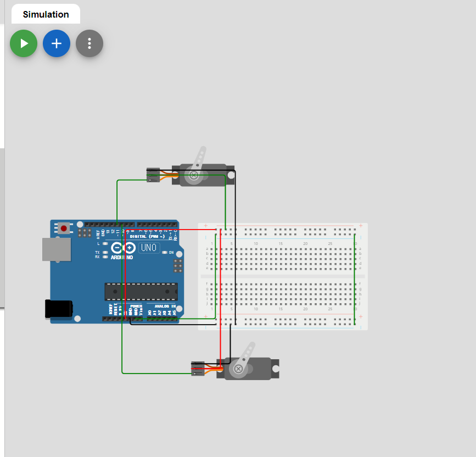Start the simulation with the green play button
Viewport: 476px width, 457px height.
(24, 43)
